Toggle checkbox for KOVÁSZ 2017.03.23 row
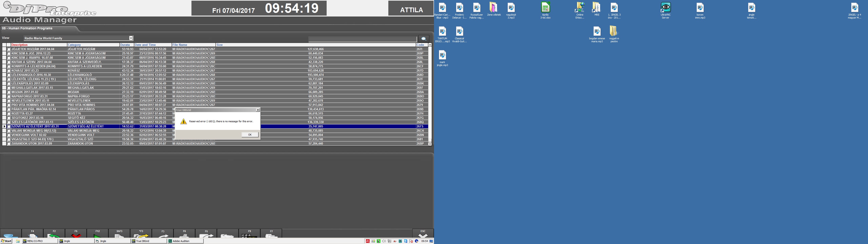The height and width of the screenshot is (244, 868). [9, 71]
